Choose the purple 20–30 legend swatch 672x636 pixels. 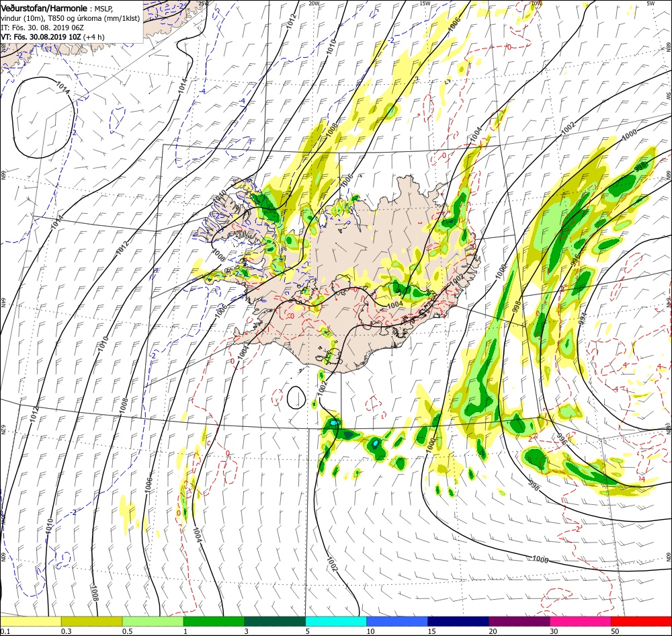tap(519, 621)
